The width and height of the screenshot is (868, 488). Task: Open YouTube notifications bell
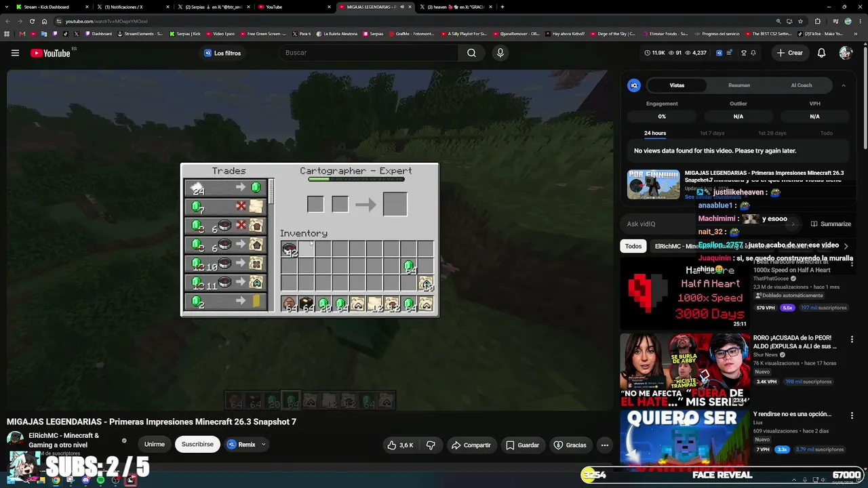pyautogui.click(x=821, y=53)
